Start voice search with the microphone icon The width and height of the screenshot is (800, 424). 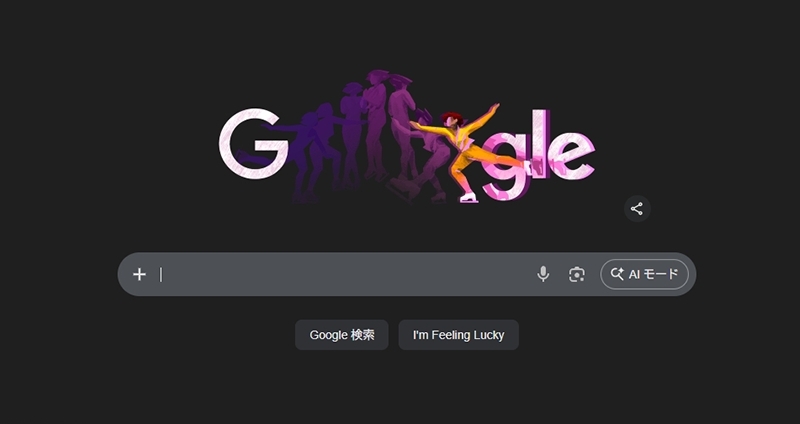coord(543,274)
